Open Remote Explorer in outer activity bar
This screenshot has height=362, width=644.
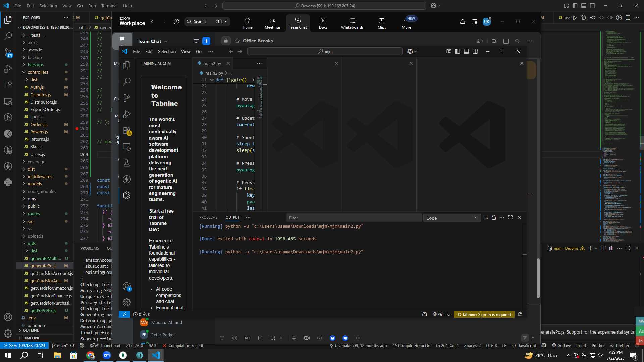[8, 101]
